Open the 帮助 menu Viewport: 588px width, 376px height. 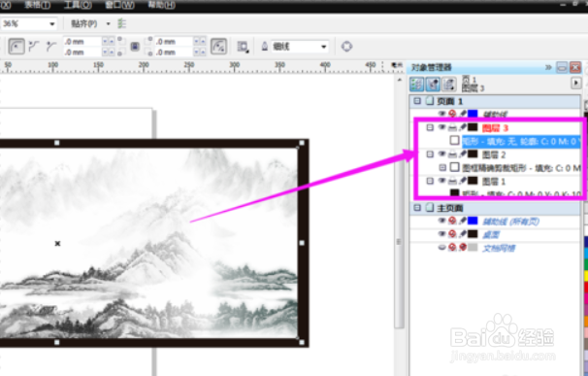161,5
